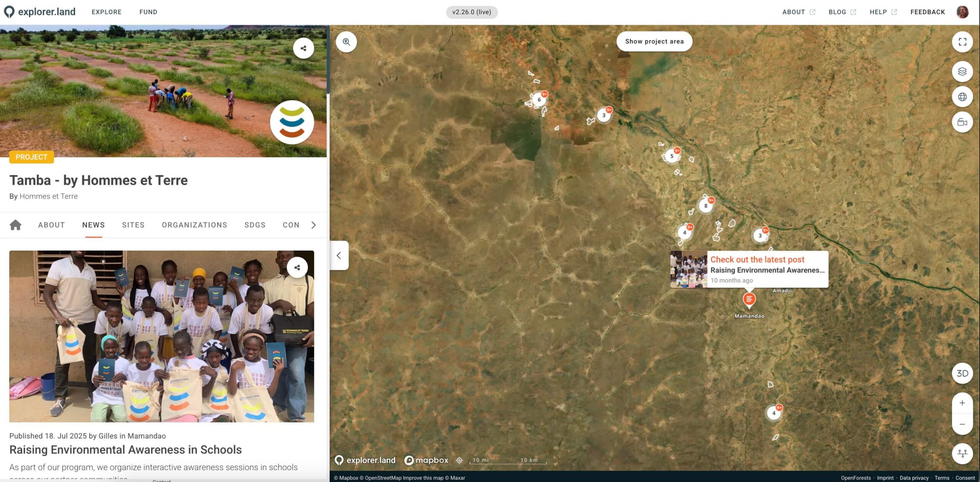Open the EXPLORE menu item
This screenshot has width=980, height=482.
106,12
